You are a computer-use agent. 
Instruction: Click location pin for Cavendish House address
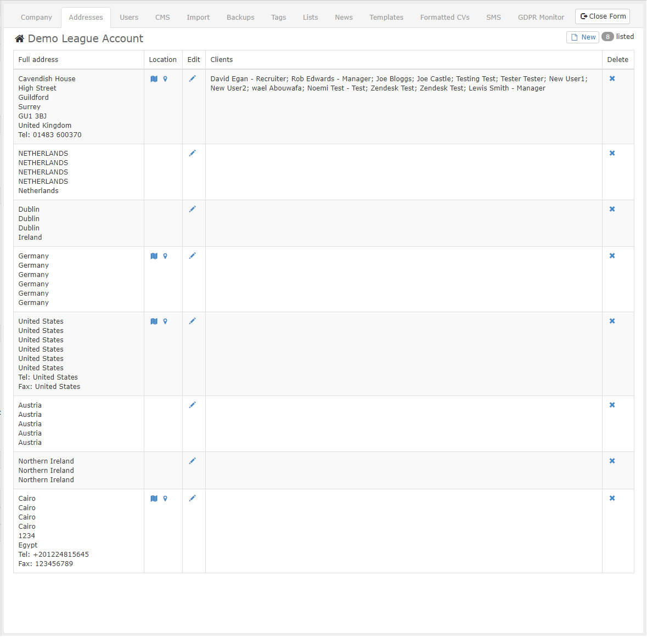[x=165, y=79]
